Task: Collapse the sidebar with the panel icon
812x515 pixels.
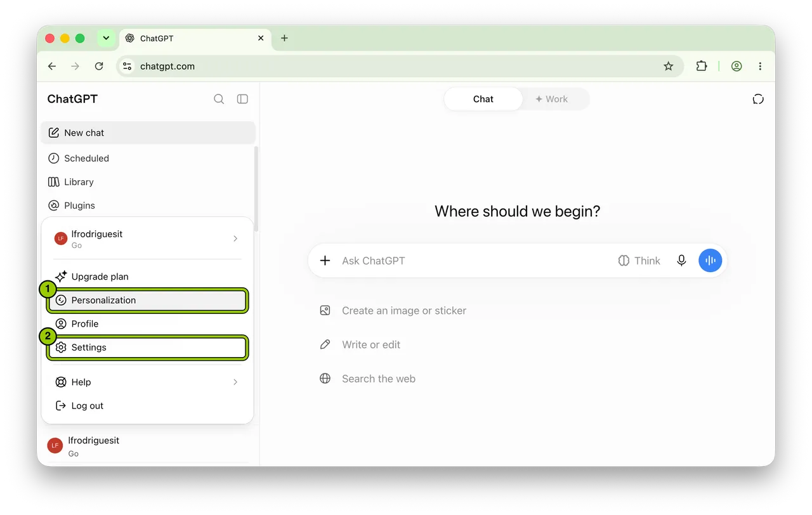Action: [x=242, y=99]
